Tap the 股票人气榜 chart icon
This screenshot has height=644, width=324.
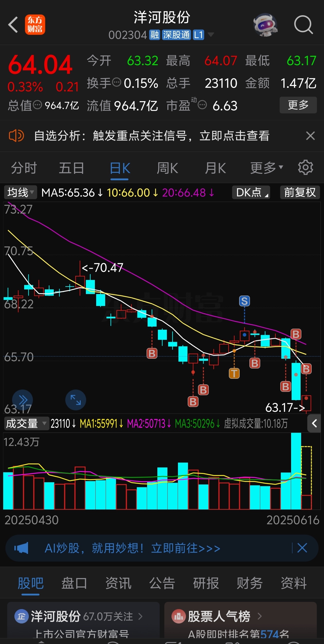point(178,616)
